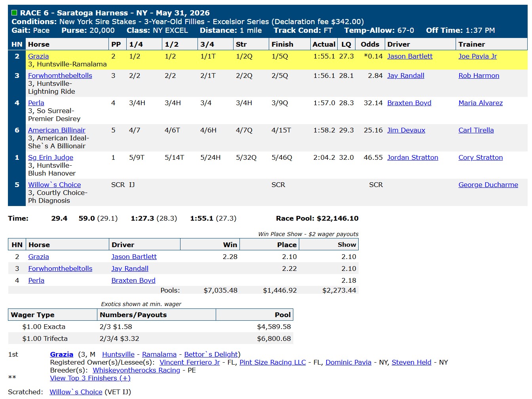The width and height of the screenshot is (532, 399).
Task: Open breeder Whiskeyontherocks Racing link
Action: 136,370
